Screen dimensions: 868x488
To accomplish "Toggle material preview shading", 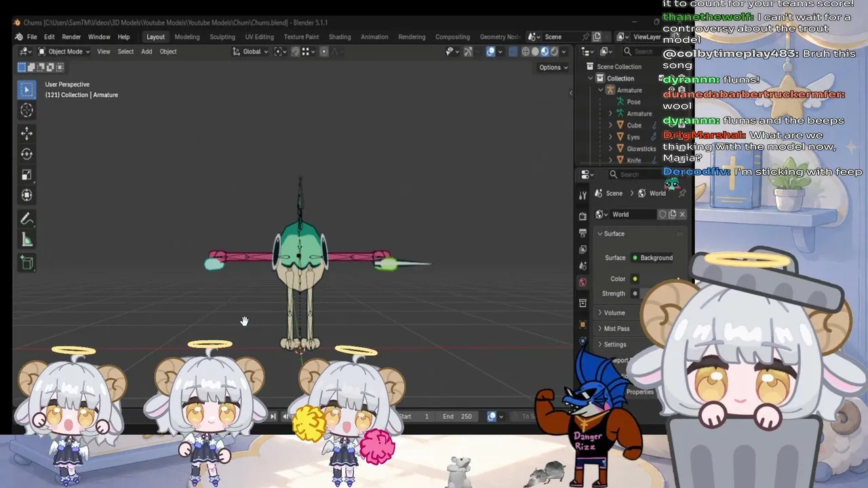I will click(545, 52).
